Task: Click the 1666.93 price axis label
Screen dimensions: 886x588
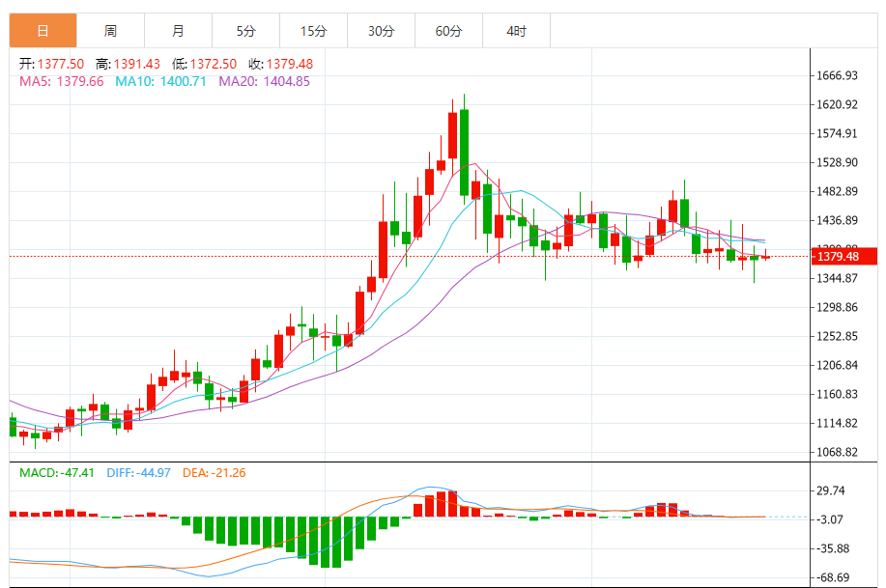Action: [x=838, y=75]
